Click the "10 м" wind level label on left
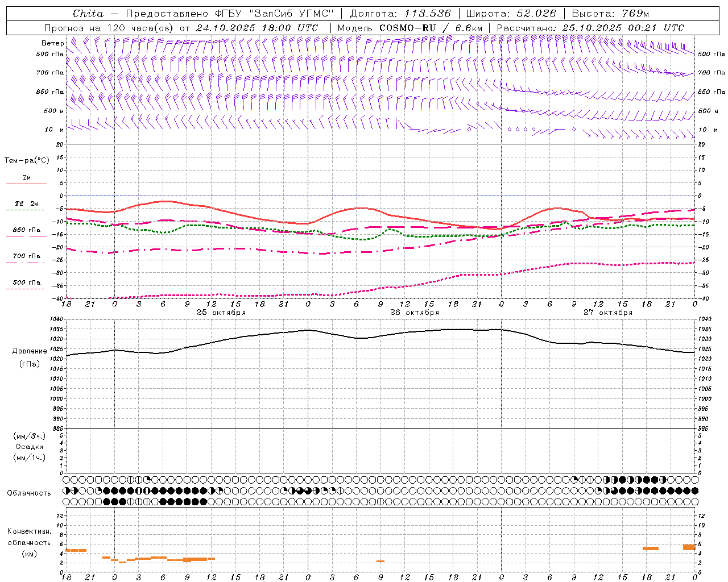Screen dimensions: 728x582 point(54,130)
